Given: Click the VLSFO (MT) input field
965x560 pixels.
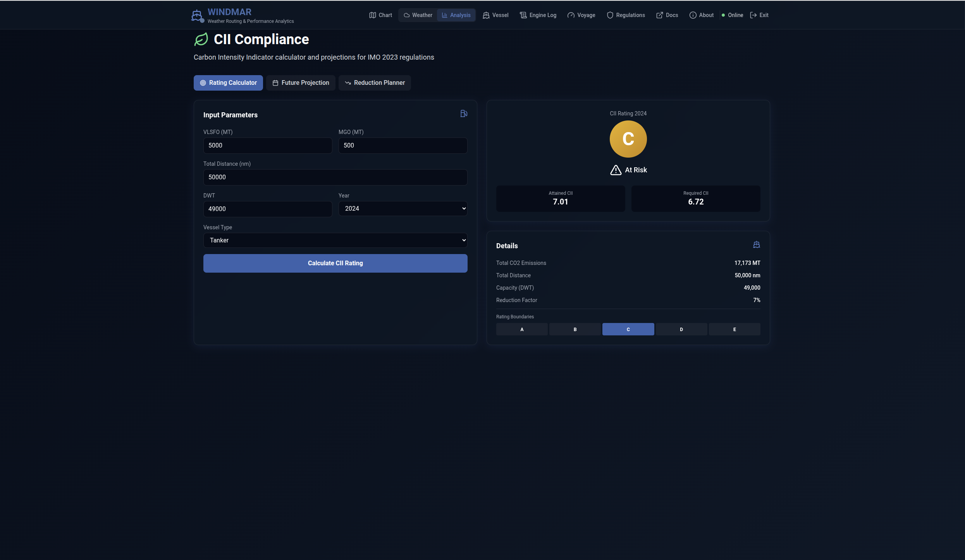Looking at the screenshot, I should pyautogui.click(x=267, y=146).
